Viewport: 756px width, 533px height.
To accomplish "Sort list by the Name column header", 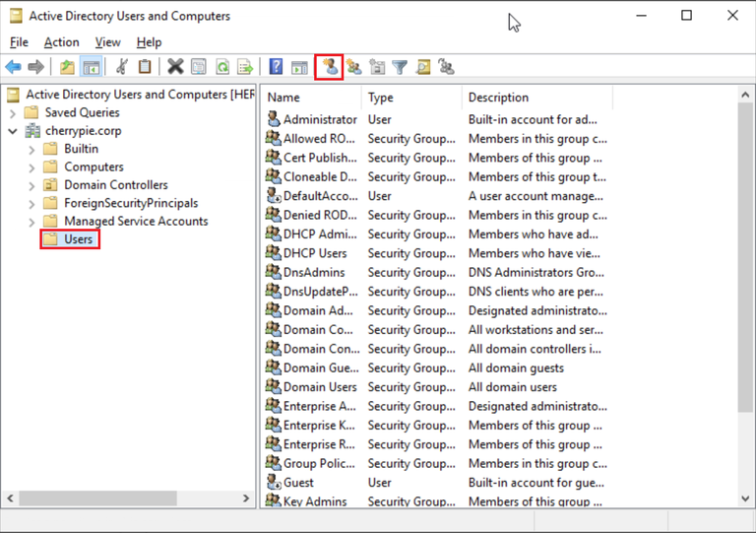I will tap(310, 98).
